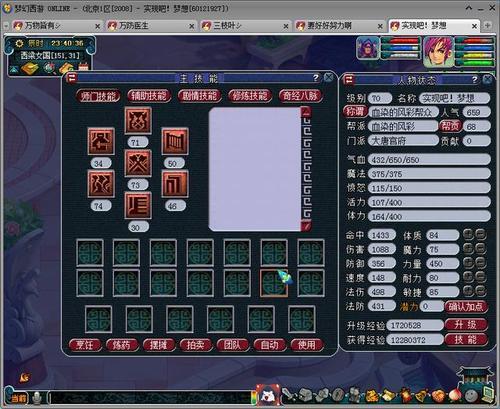500x409 pixels.
Task: Open the yellow scroll task icon
Action: [388, 396]
